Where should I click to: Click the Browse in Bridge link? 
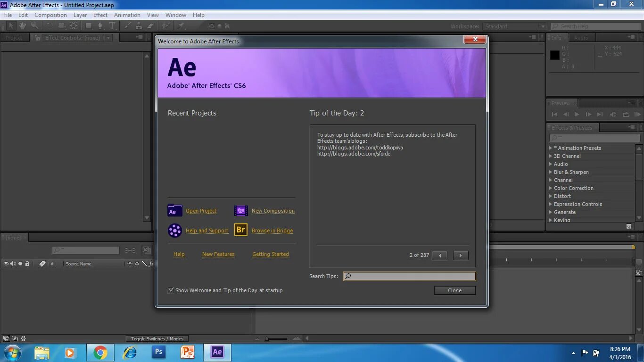pyautogui.click(x=272, y=230)
